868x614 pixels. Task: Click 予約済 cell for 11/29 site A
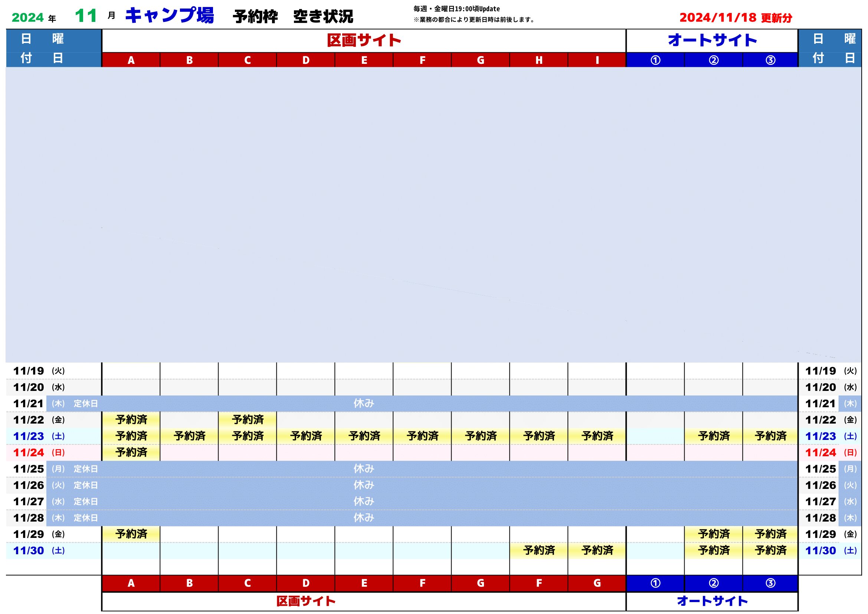coord(131,534)
